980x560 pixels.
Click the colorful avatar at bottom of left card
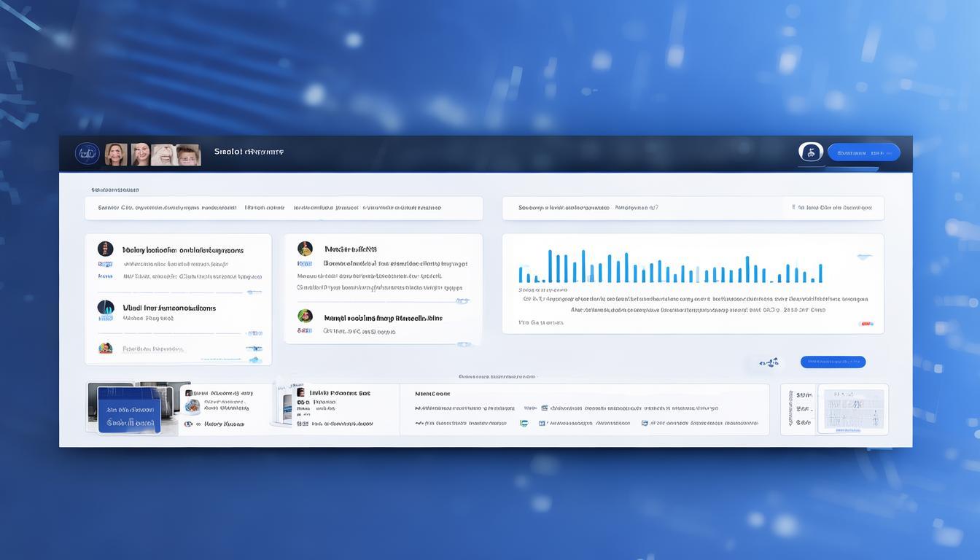[106, 348]
